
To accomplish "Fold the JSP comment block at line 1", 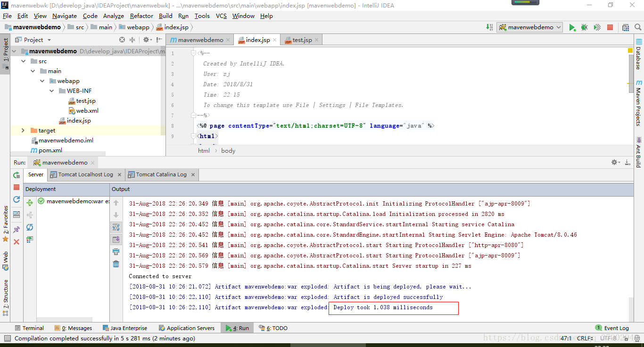I will pos(193,53).
